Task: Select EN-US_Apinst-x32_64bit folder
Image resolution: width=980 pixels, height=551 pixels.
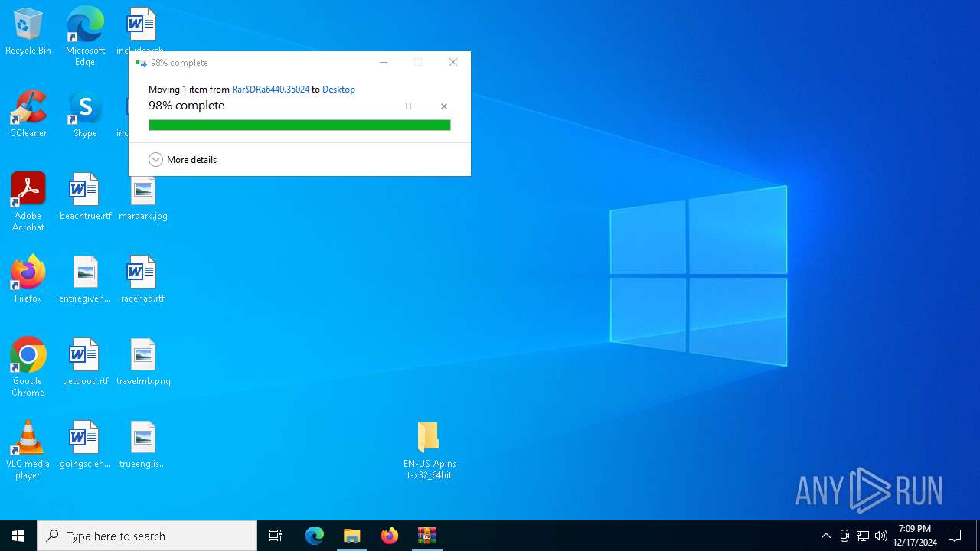Action: pyautogui.click(x=430, y=451)
